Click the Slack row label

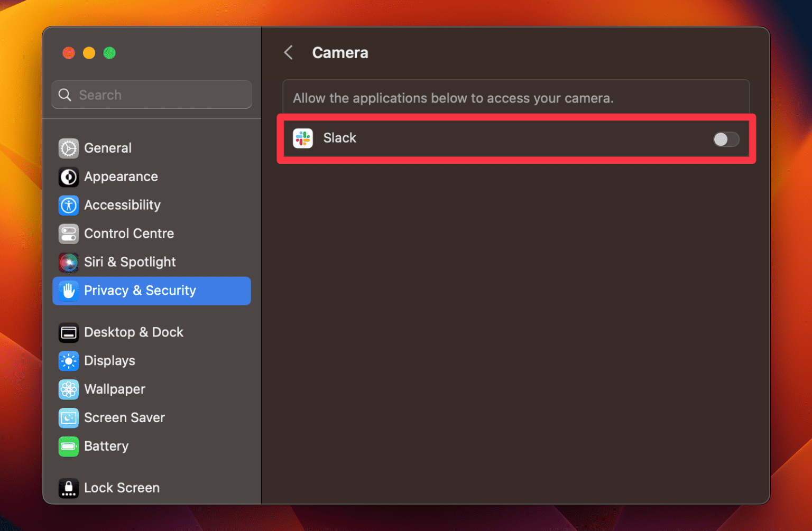[339, 138]
